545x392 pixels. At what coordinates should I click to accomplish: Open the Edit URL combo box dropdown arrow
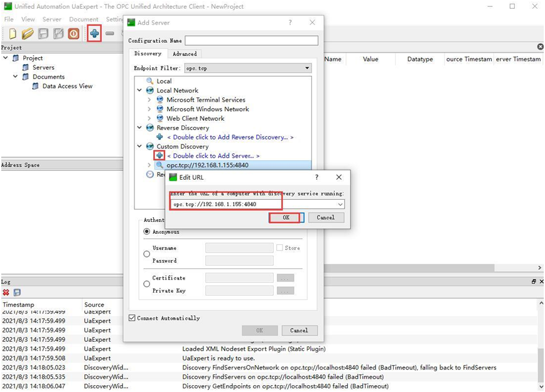tap(340, 204)
